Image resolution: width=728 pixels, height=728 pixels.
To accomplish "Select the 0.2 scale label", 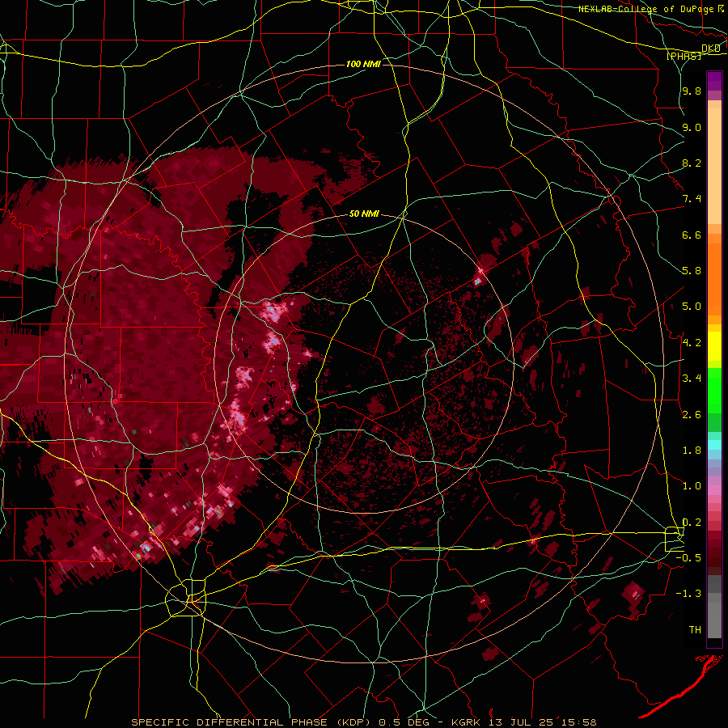I will (x=692, y=523).
